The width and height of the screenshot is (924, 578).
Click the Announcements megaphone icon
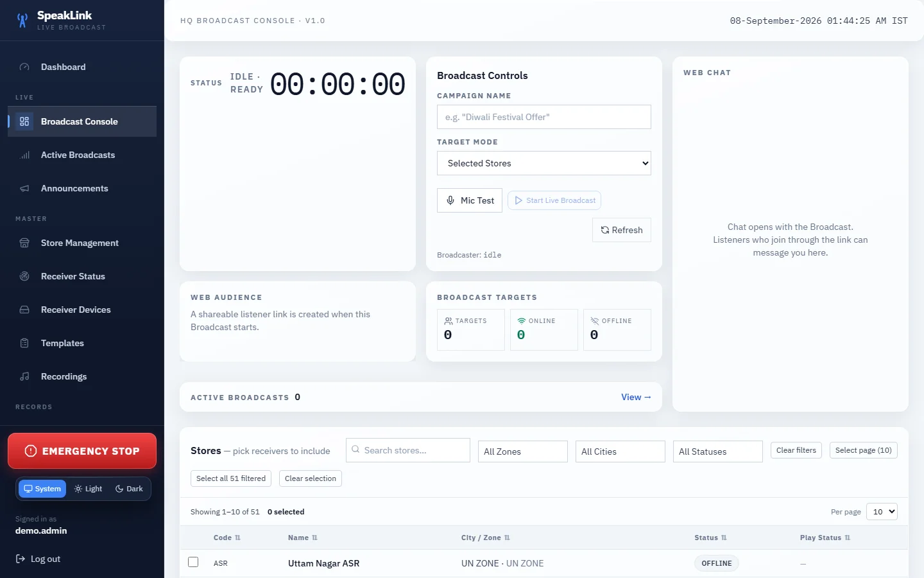[24, 188]
